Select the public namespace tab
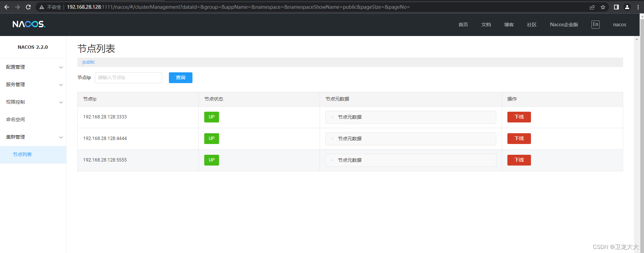The width and height of the screenshot is (644, 253). pos(88,62)
